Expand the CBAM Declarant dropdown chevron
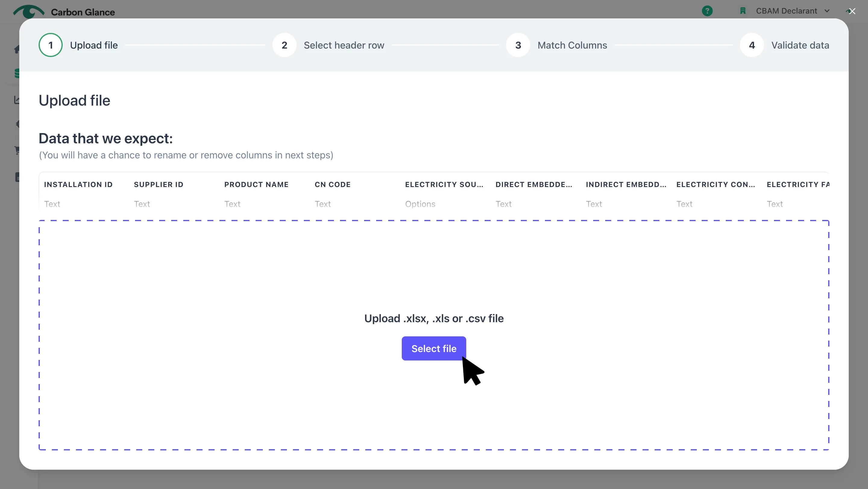868x489 pixels. 827,11
